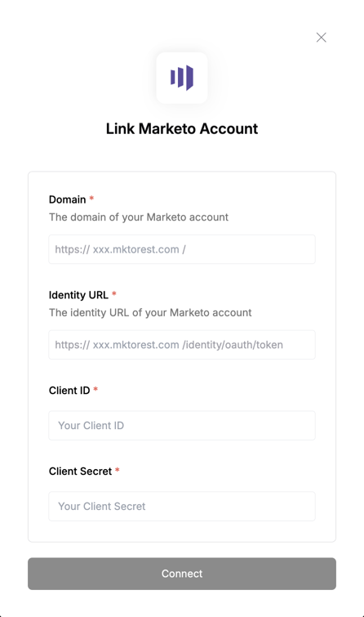Click the red asterisk beside Domain
364x617 pixels.
[91, 198]
